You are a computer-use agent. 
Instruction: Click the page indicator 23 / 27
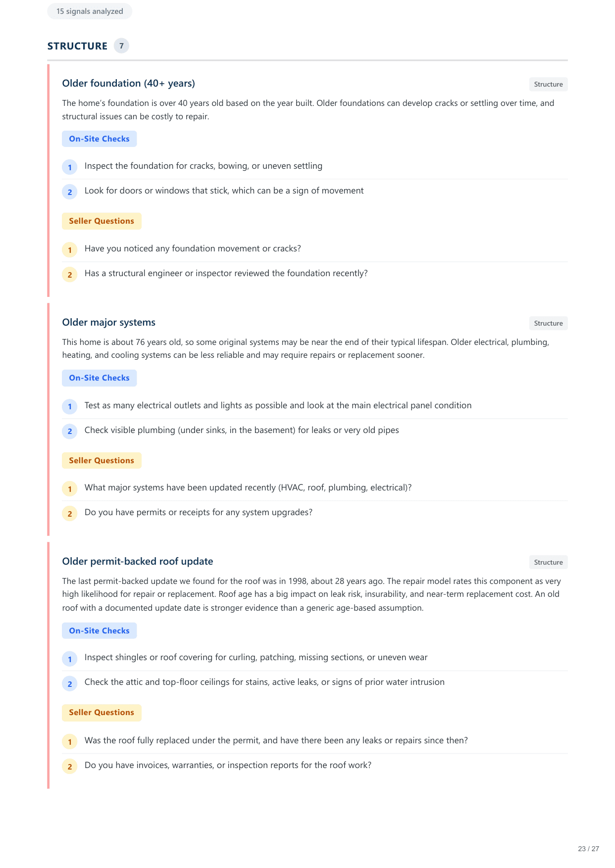coord(588,849)
